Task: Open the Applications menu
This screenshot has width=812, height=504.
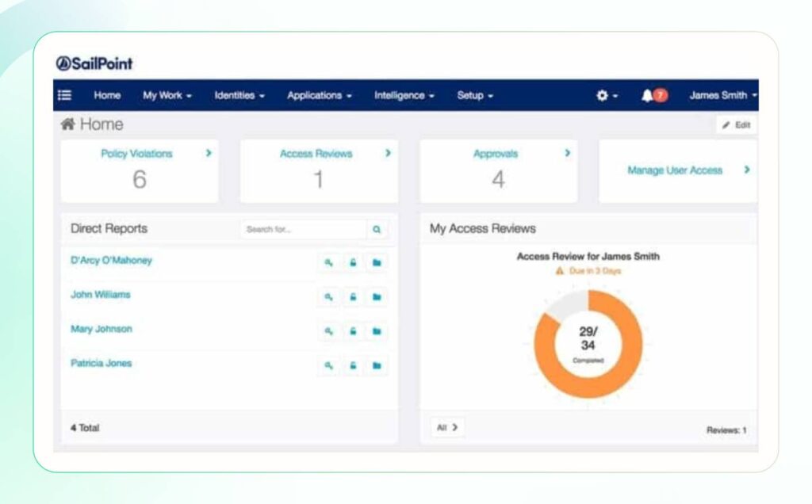Action: point(319,95)
